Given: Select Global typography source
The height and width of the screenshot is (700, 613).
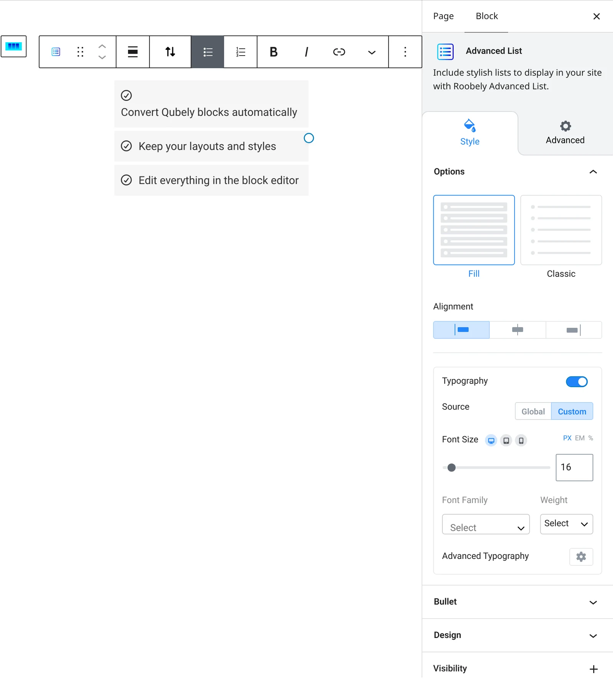Looking at the screenshot, I should (533, 411).
